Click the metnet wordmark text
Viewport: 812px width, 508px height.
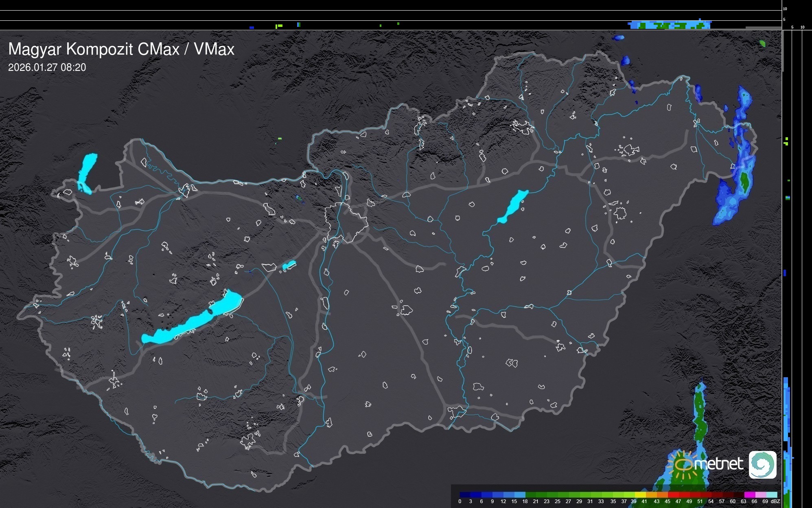click(718, 464)
